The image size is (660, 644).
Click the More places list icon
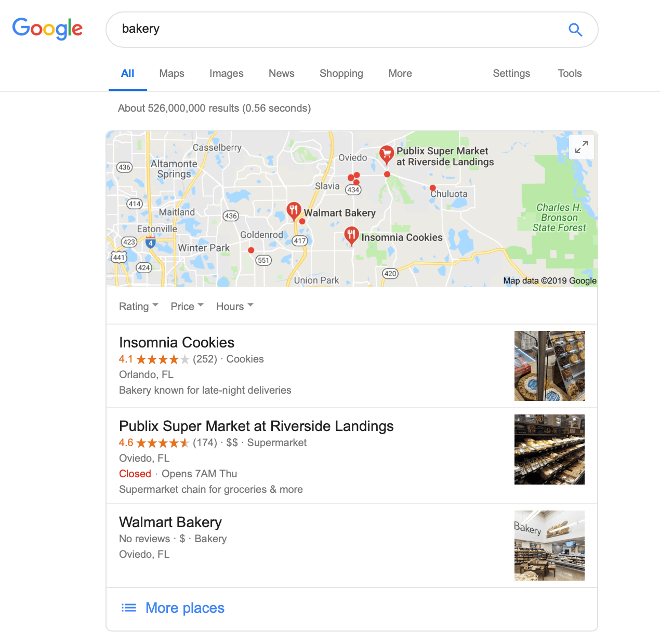(x=129, y=608)
